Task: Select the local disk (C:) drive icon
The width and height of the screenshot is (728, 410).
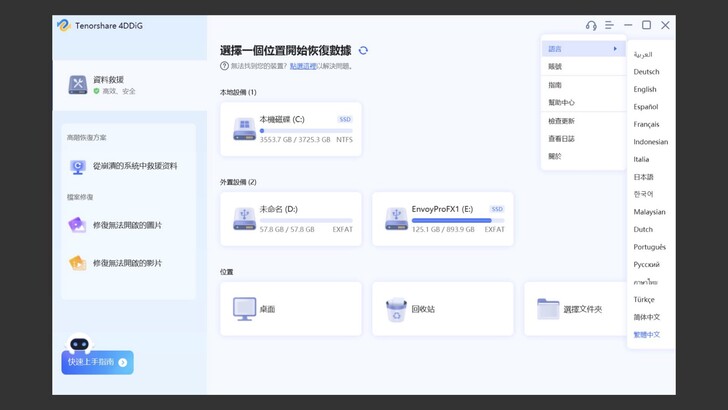Action: click(x=244, y=129)
